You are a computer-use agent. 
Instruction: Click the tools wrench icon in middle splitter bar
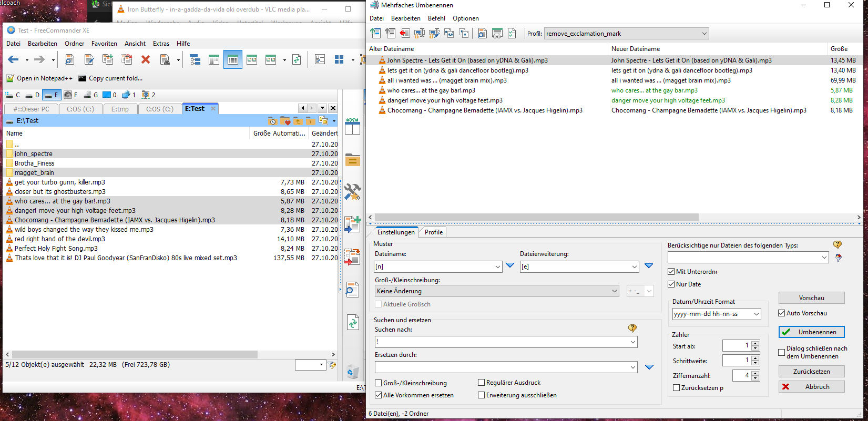[352, 191]
